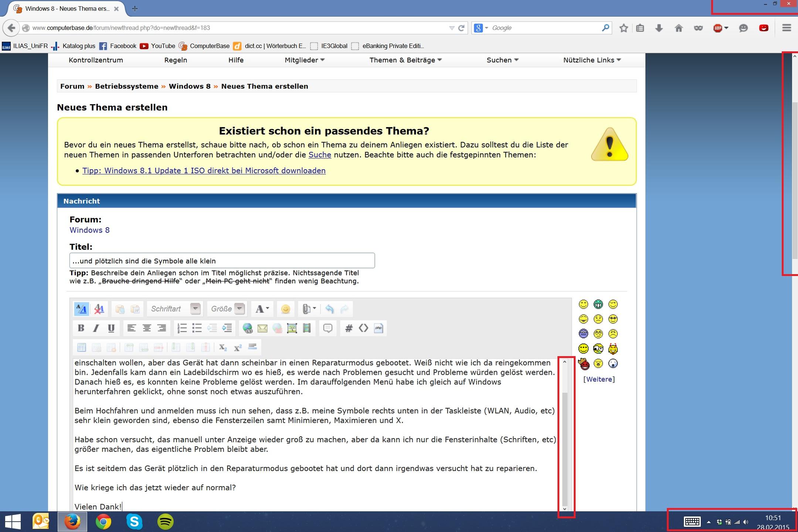The image size is (798, 532).
Task: Open the Schriftart font dropdown
Action: tap(195, 309)
